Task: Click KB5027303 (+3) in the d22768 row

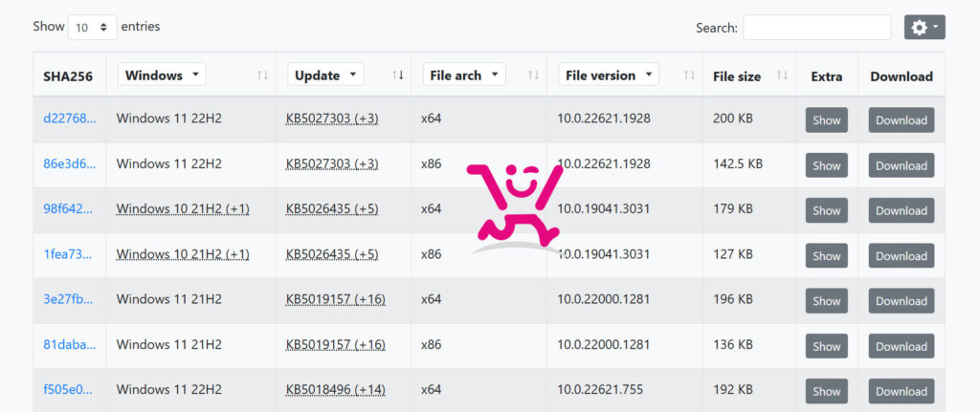Action: coord(332,119)
